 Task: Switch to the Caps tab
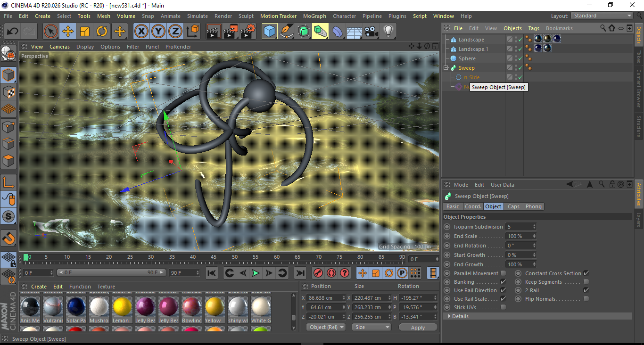[x=513, y=206]
